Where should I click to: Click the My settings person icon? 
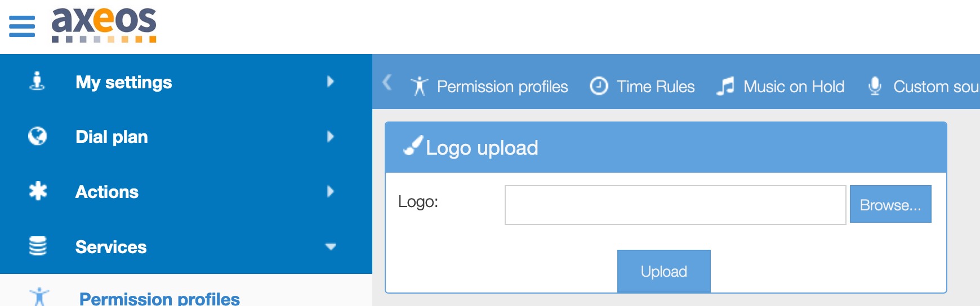pyautogui.click(x=37, y=82)
